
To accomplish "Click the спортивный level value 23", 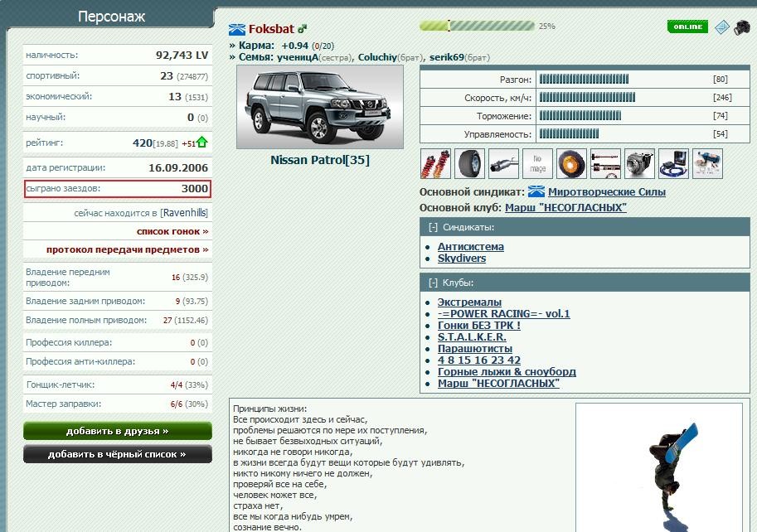I will pos(167,76).
